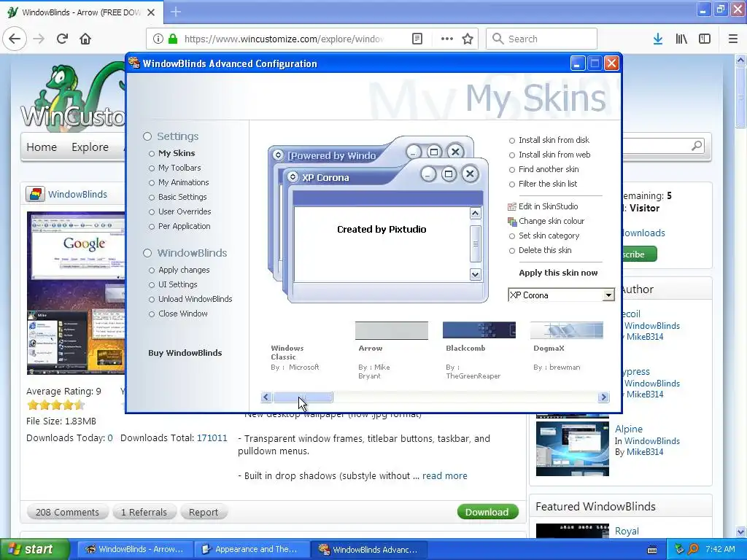Click the system tray magnifier icon

coord(693,549)
